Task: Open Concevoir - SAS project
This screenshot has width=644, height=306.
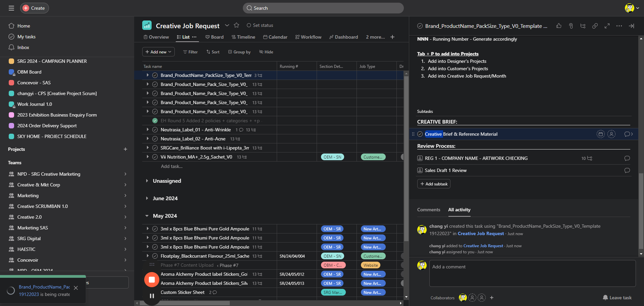Action: (34, 83)
